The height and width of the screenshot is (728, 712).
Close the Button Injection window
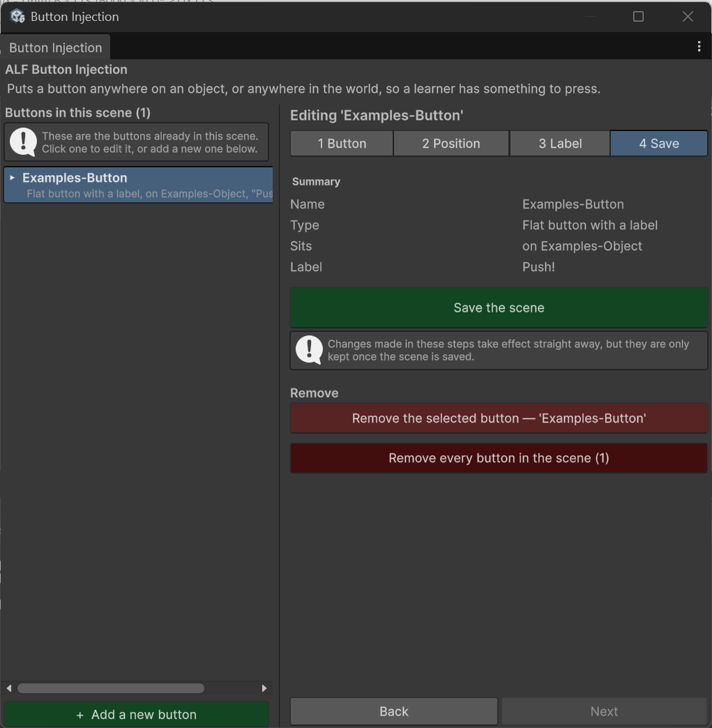point(688,17)
